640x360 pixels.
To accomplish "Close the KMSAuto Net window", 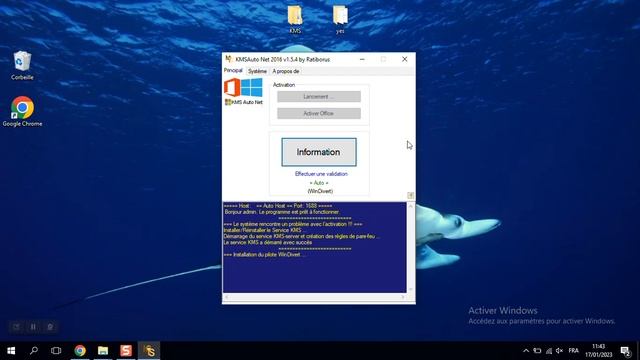I will coord(404,59).
